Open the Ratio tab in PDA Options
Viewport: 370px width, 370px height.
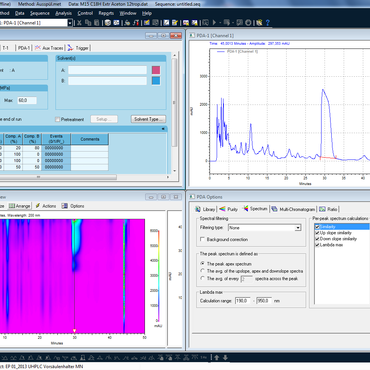[328, 209]
